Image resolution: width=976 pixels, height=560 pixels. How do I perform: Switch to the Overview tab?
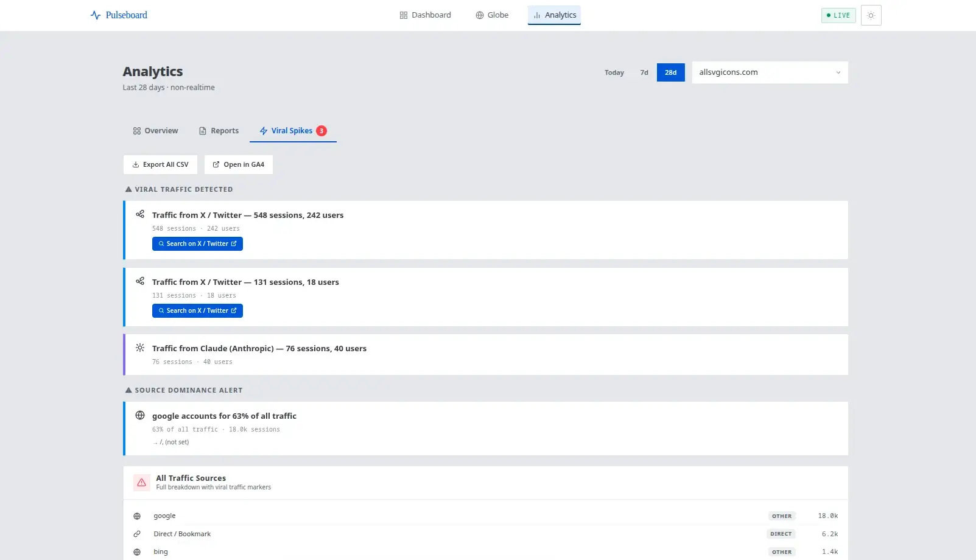[x=155, y=131]
